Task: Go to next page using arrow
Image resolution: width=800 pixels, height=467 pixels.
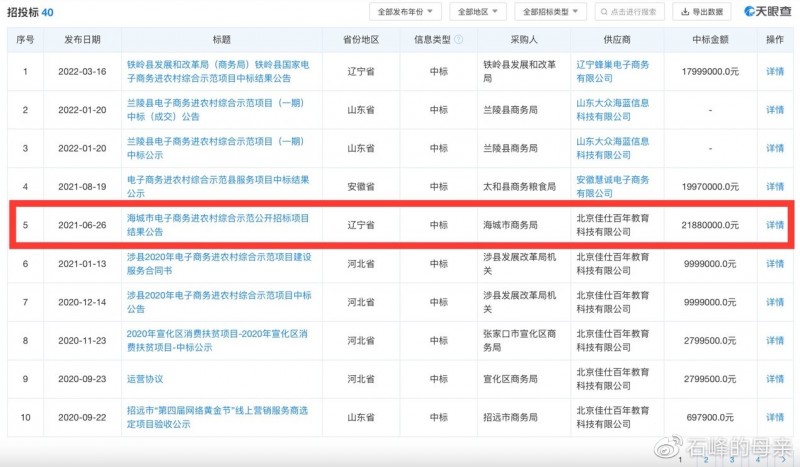Action: 785,460
